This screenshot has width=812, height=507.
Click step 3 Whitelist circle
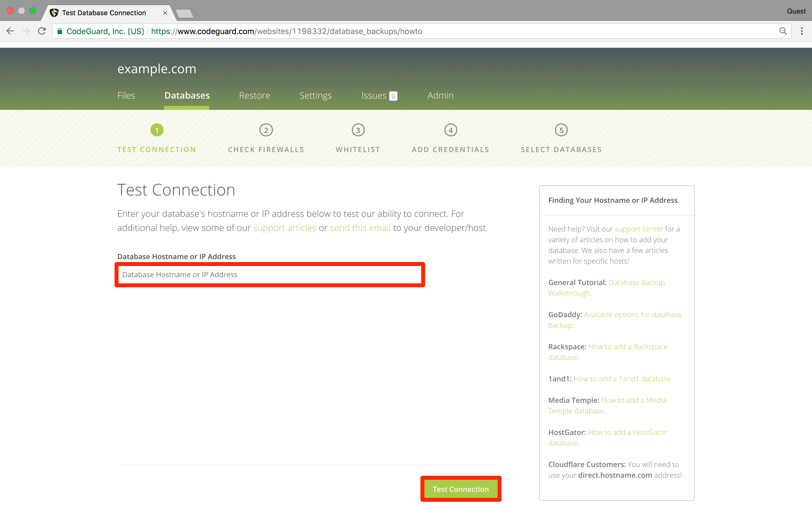coord(358,130)
